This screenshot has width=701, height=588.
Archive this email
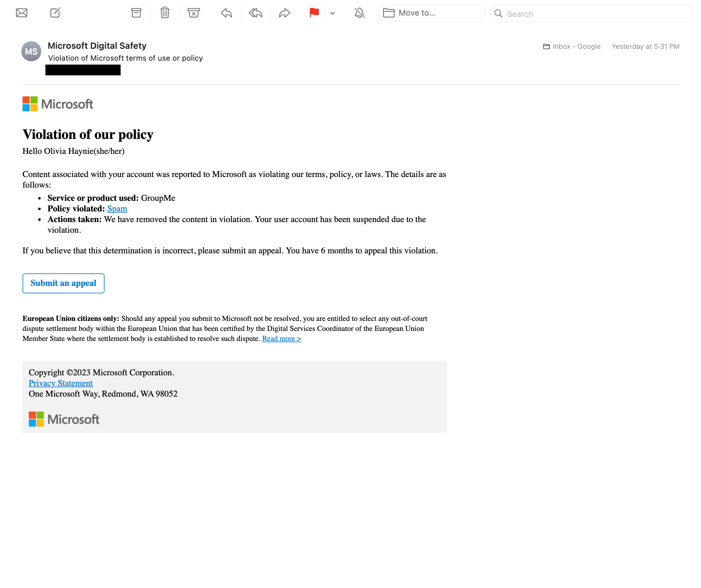click(136, 13)
